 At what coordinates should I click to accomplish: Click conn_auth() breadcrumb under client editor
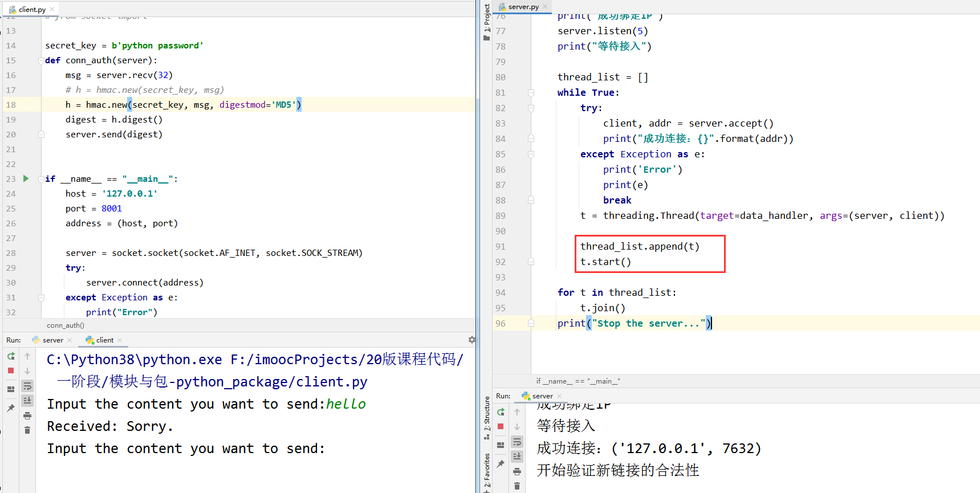pyautogui.click(x=66, y=325)
